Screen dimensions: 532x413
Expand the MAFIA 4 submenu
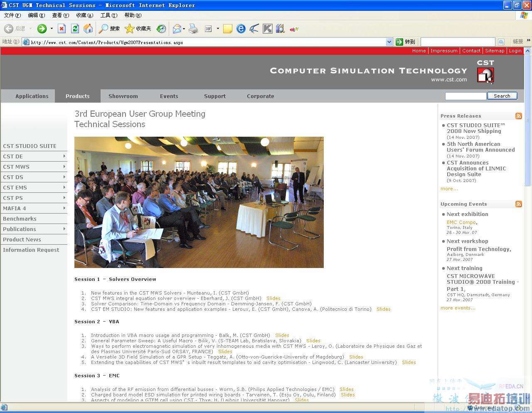pyautogui.click(x=64, y=208)
